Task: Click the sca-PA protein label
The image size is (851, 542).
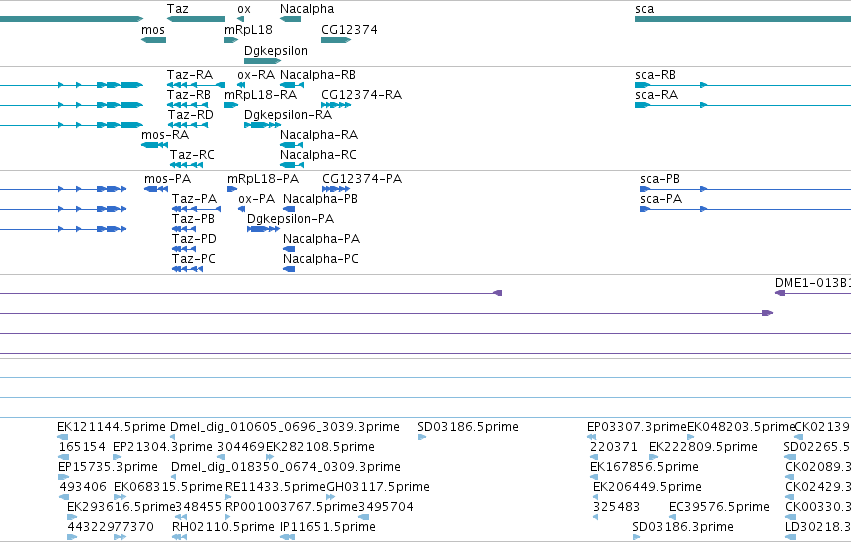Action: [661, 199]
